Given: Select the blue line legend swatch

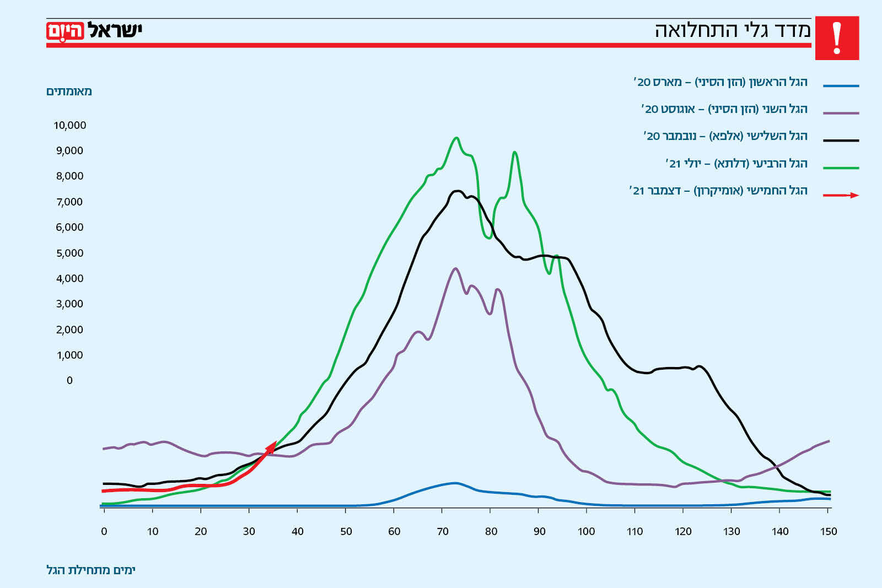Looking at the screenshot, I should pos(841,86).
